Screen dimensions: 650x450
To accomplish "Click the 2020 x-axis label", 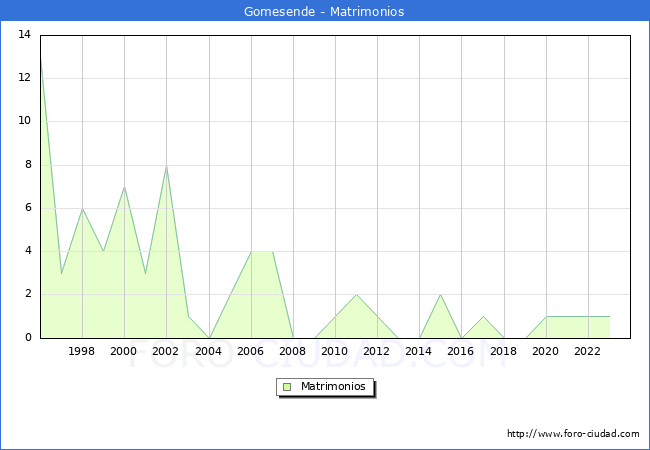I will click(546, 351).
